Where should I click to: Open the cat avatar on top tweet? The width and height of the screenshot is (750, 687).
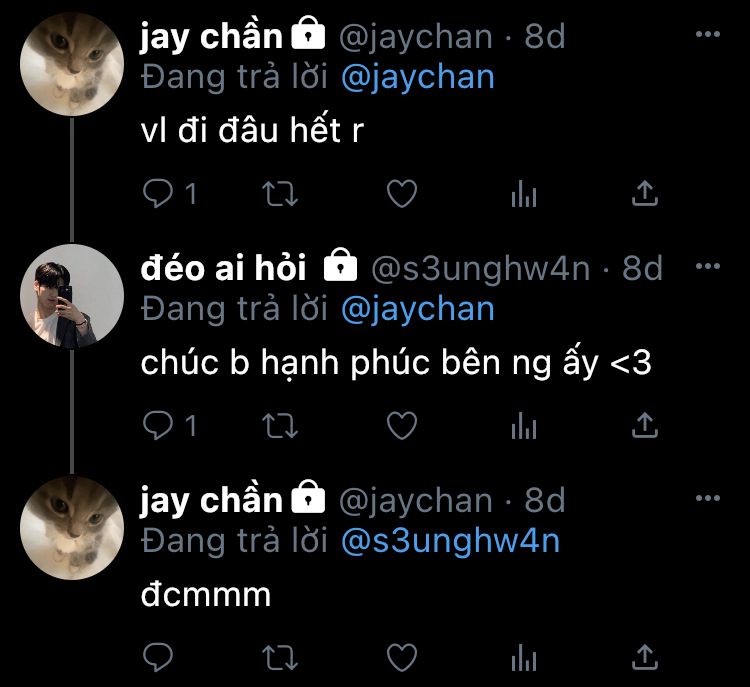(x=72, y=65)
